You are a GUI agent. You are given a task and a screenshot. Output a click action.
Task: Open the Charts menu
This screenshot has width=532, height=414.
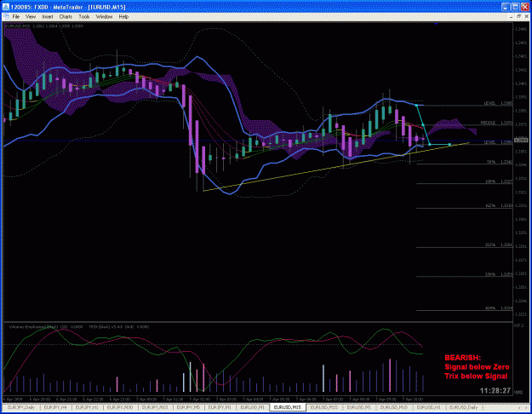click(66, 17)
